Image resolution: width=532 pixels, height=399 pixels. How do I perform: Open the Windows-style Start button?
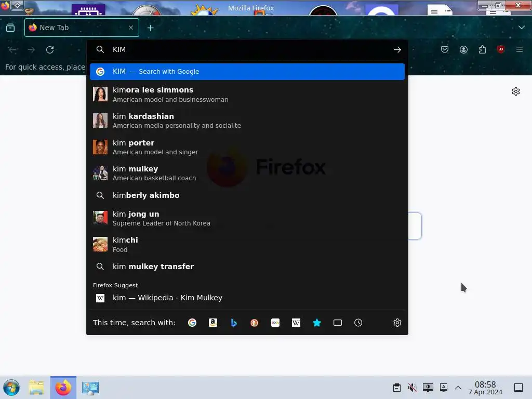(x=11, y=388)
